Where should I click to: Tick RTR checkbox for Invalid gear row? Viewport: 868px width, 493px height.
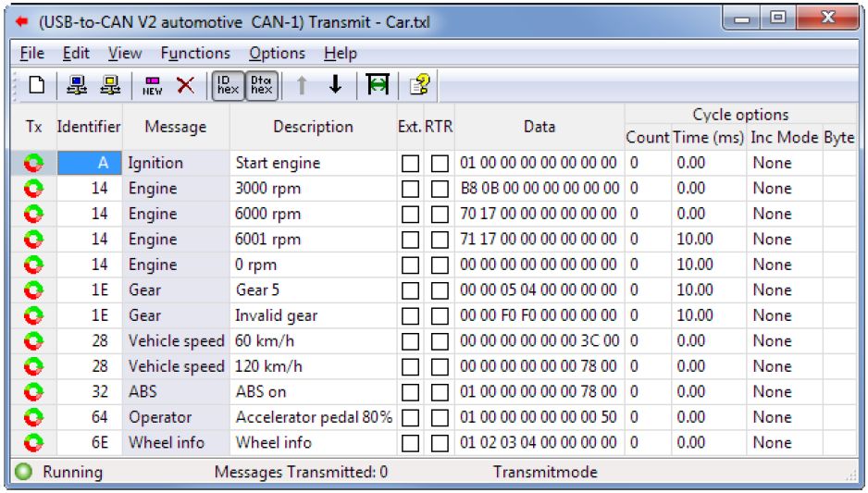(440, 316)
